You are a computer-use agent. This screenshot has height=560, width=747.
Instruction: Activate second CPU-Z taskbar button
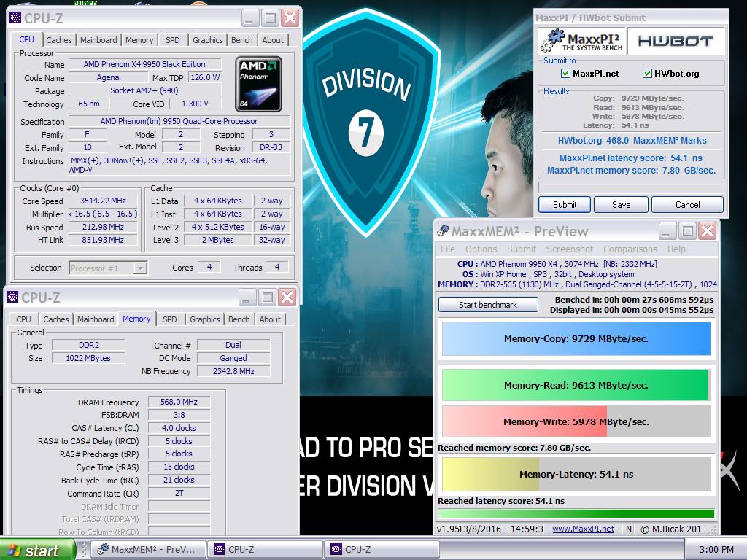(x=382, y=550)
